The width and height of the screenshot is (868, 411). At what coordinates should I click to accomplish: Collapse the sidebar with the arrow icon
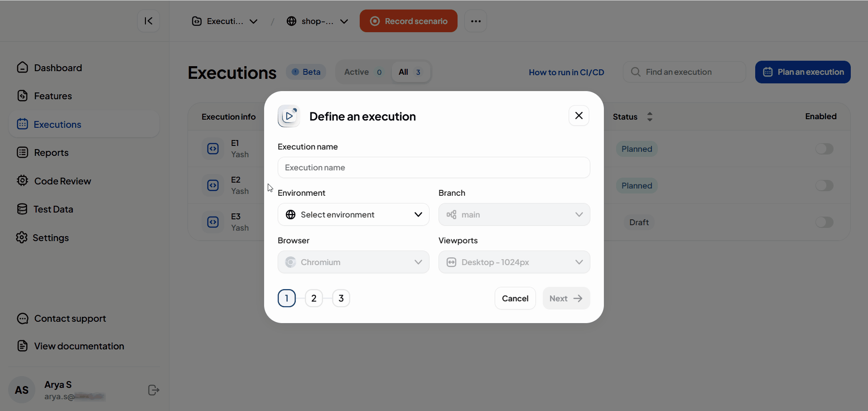149,21
